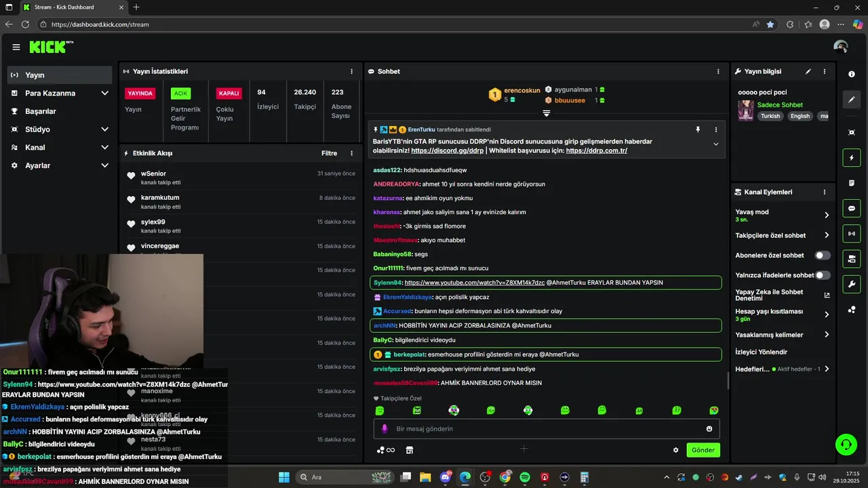
Task: Edit stream info with the Yayın bilgisi pencil icon
Action: (x=808, y=71)
